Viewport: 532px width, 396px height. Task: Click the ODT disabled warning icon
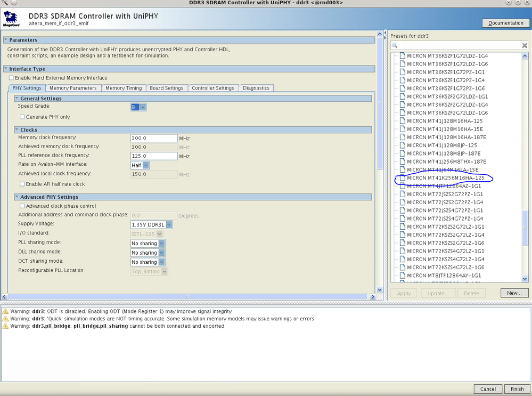[x=5, y=311]
